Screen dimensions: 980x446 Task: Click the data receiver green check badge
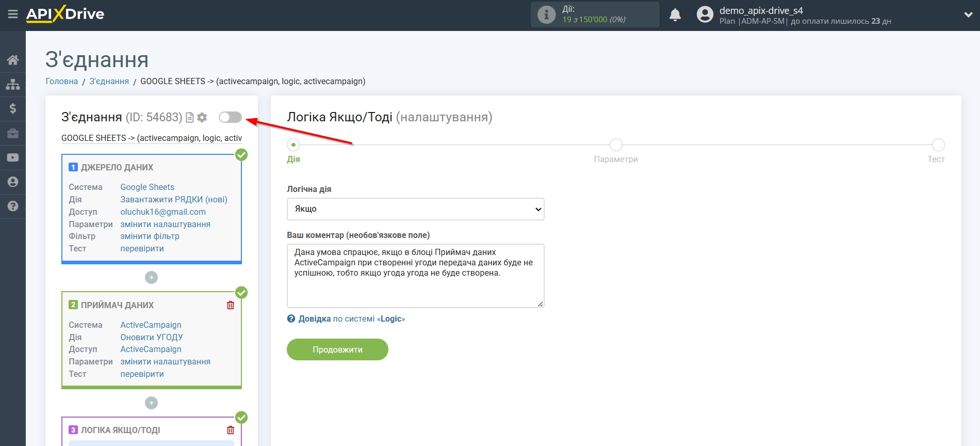[x=241, y=293]
